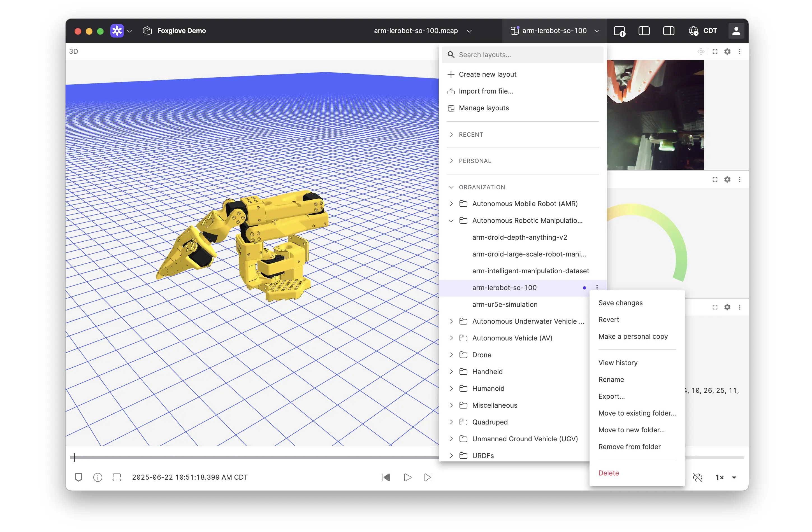Viewport: 812px width, 532px height.
Task: Open the data source info icon
Action: pos(98,477)
